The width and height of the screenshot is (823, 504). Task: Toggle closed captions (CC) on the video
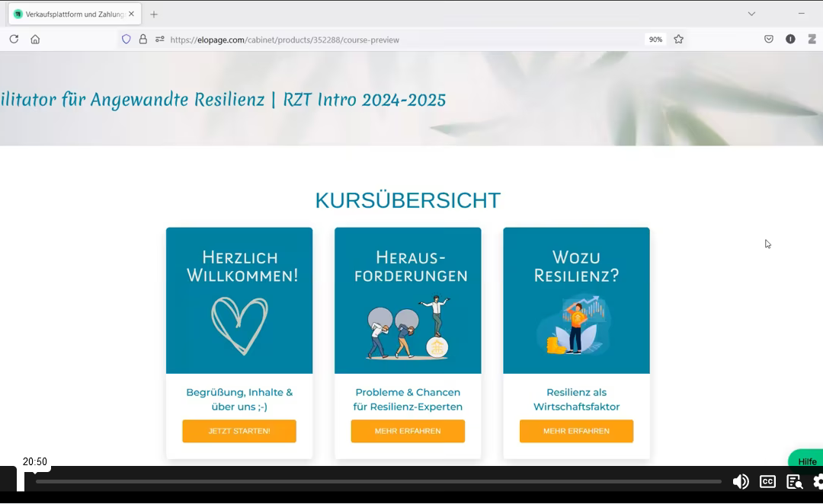click(767, 481)
